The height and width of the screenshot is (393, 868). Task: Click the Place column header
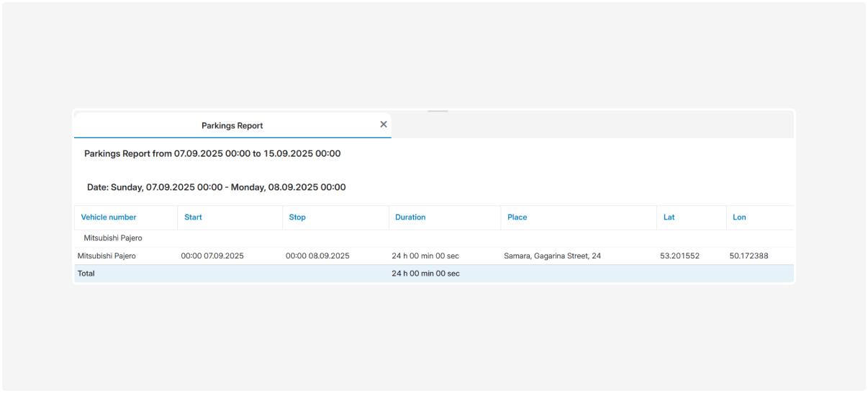click(x=517, y=217)
